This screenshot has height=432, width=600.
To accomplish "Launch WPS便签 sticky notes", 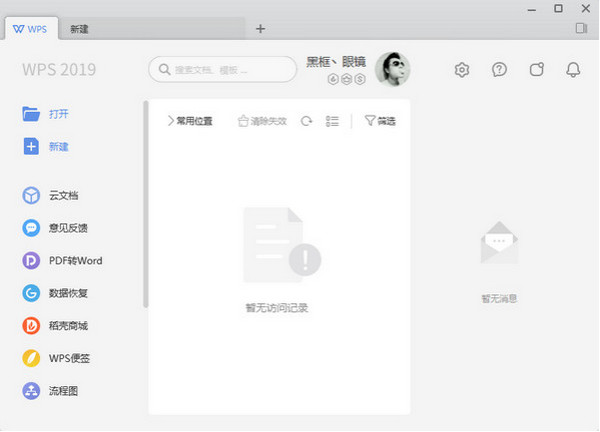I will pos(31,359).
